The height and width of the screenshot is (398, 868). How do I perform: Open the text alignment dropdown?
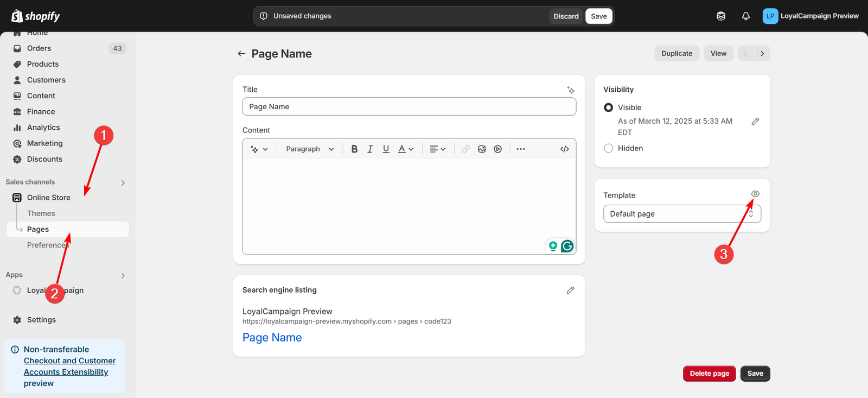(x=437, y=149)
